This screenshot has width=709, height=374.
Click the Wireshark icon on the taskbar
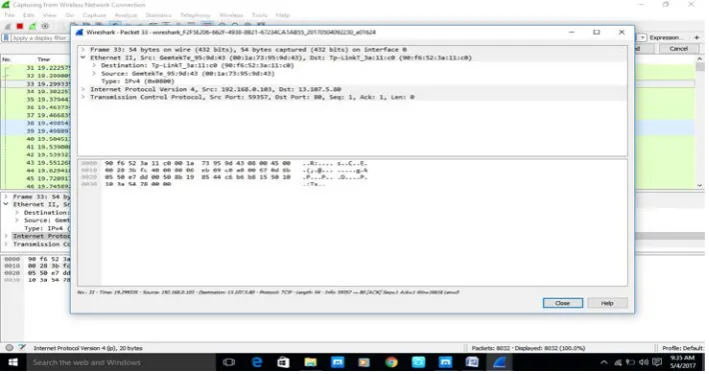[x=499, y=362]
